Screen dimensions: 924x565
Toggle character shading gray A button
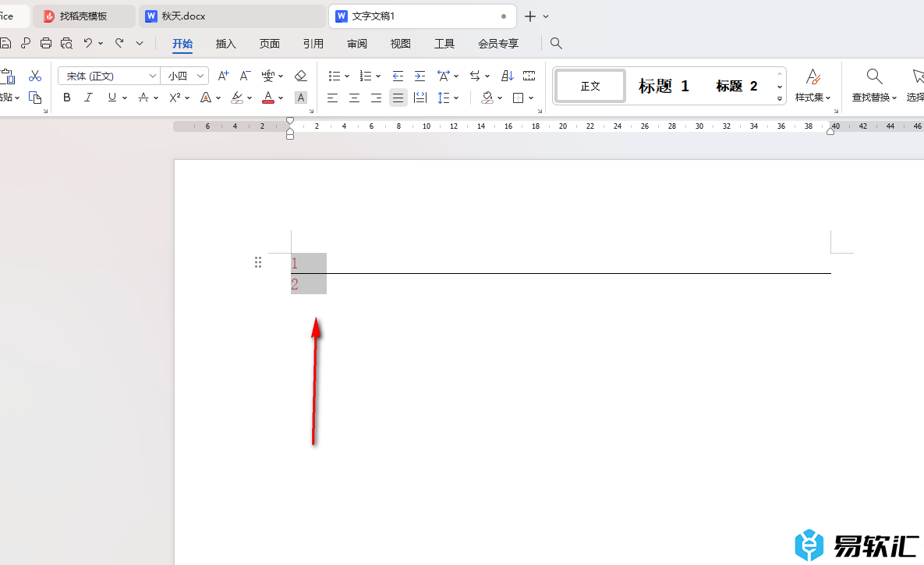tap(300, 98)
